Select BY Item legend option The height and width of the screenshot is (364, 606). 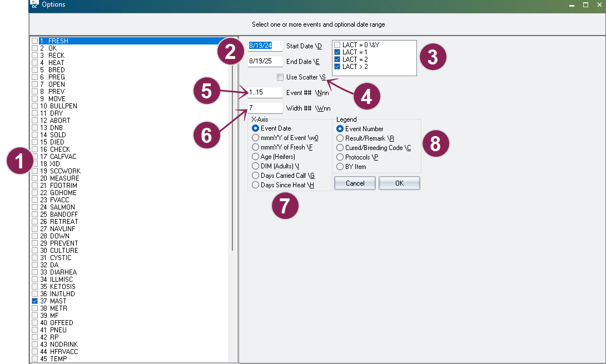[340, 167]
